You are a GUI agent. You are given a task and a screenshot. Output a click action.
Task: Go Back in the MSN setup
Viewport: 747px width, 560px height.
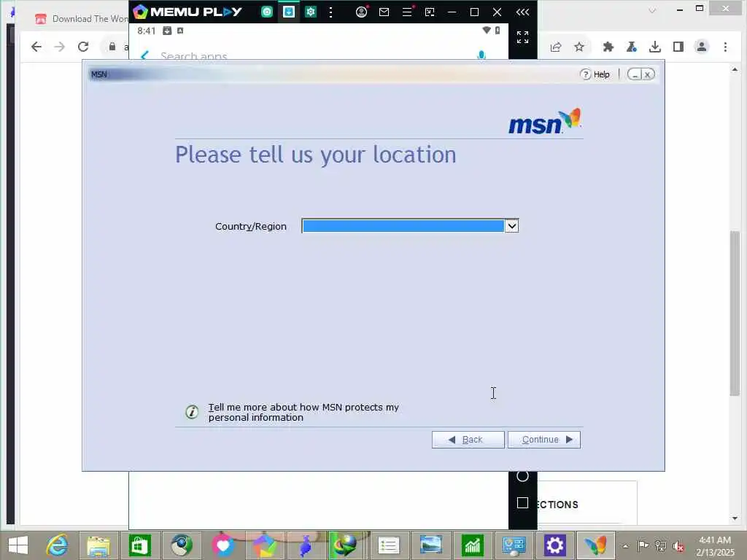pyautogui.click(x=468, y=440)
